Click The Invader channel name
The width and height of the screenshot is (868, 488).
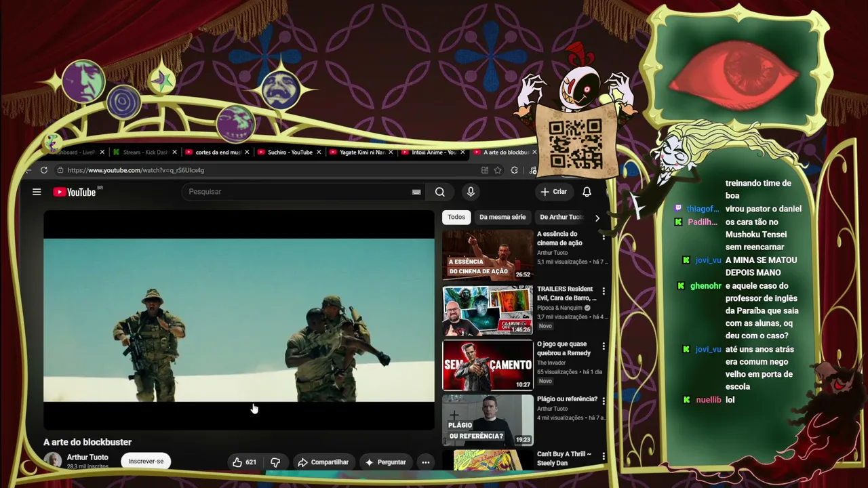pyautogui.click(x=551, y=363)
